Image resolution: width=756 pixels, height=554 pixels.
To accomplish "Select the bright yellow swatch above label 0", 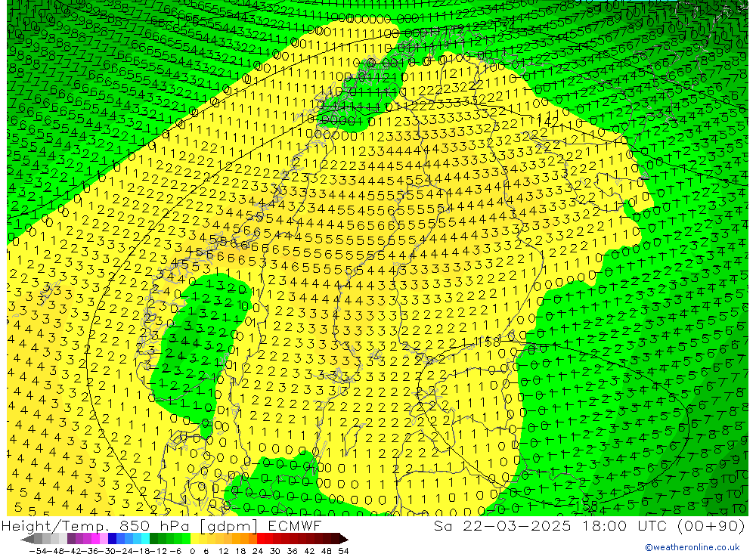I will pos(195,539).
